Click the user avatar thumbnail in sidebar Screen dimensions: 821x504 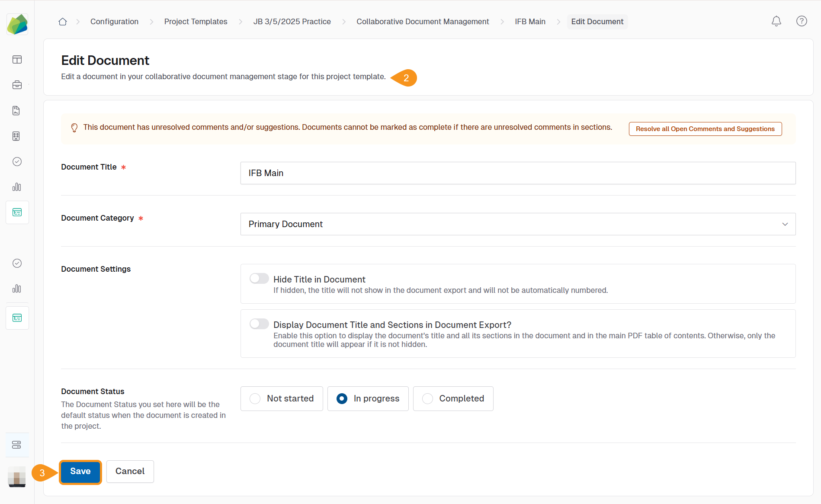(17, 476)
